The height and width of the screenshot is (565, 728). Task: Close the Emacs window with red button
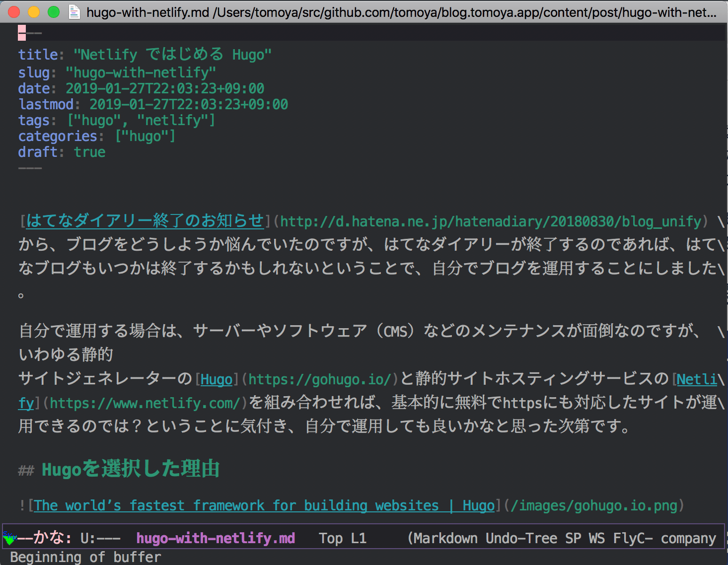[x=14, y=12]
